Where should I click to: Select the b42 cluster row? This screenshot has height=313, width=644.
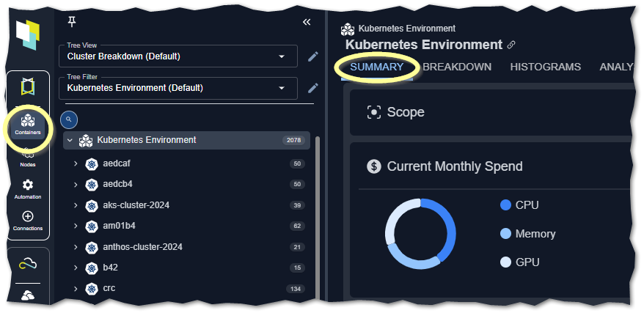(x=186, y=268)
